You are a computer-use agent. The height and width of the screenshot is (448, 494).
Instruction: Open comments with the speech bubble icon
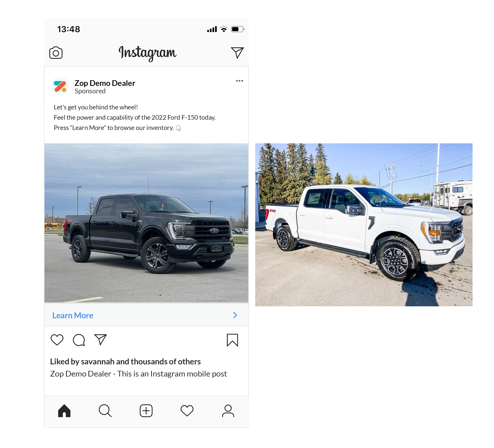pyautogui.click(x=79, y=340)
